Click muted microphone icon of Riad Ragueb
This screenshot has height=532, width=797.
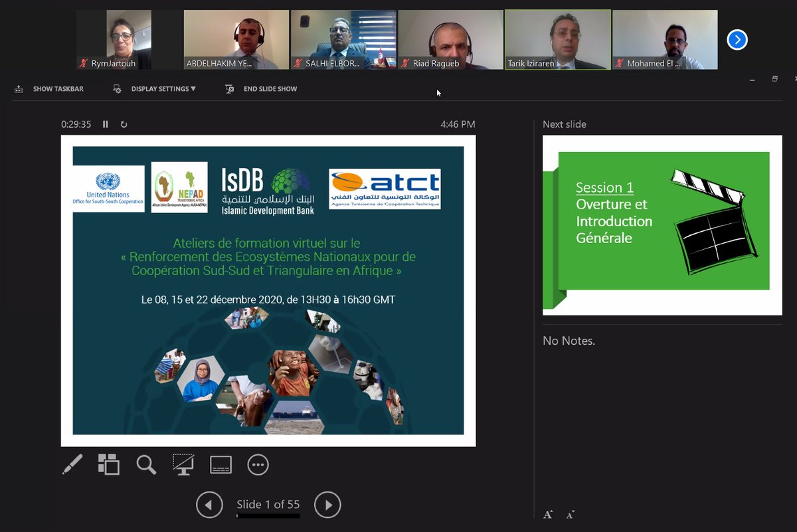tap(404, 64)
